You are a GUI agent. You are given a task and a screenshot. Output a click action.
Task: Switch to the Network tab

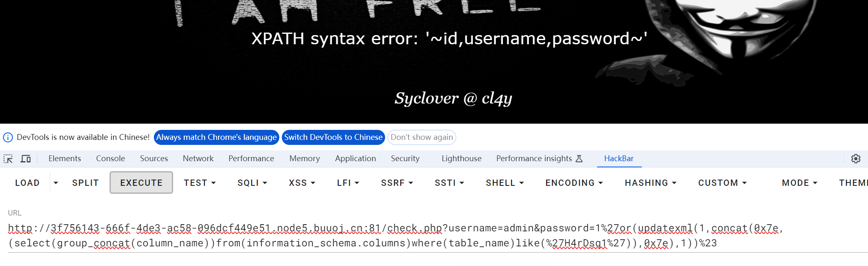point(198,159)
